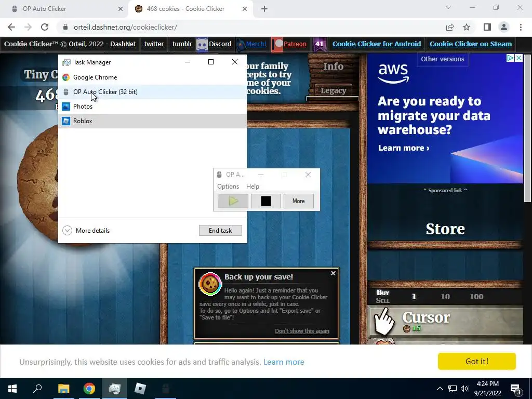Open network icon in system tray
This screenshot has width=532, height=399.
point(453,389)
